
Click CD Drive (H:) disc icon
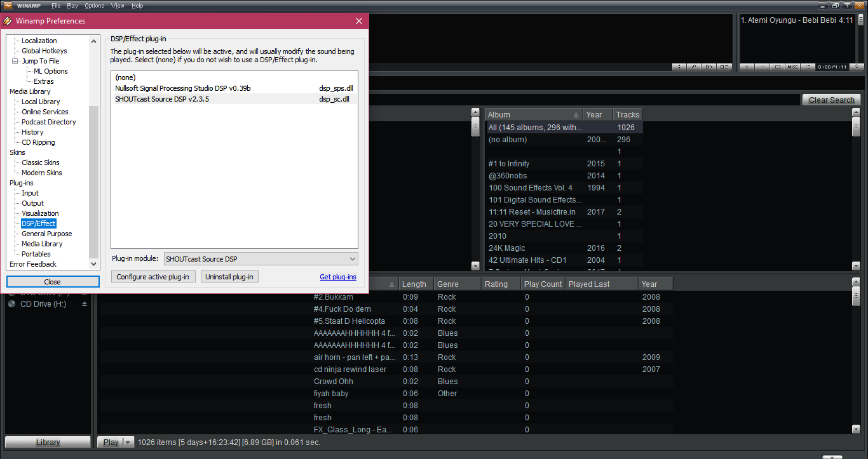(x=11, y=304)
